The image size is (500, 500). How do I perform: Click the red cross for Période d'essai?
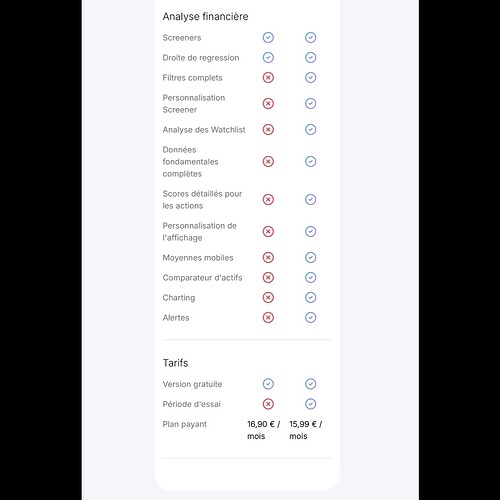[268, 404]
